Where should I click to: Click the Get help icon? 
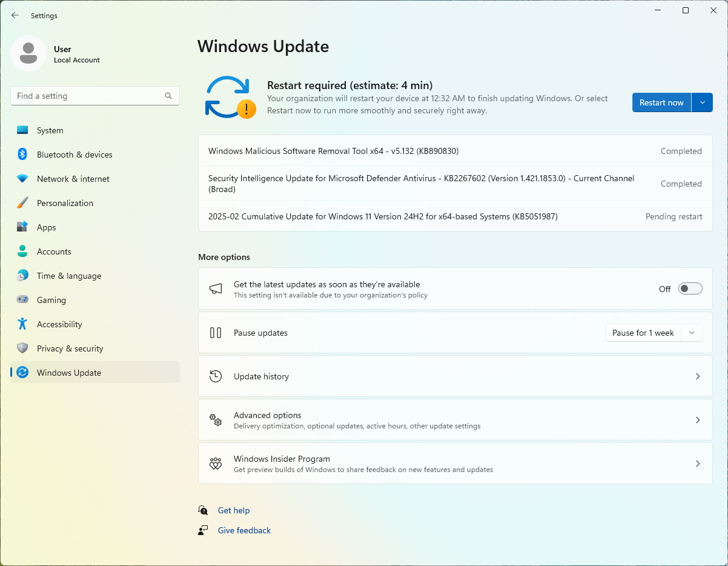(x=204, y=510)
